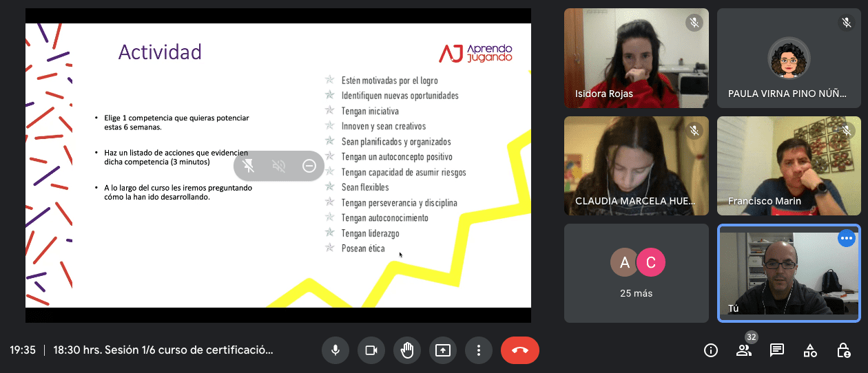Click 'Tengan capacidad de asumir riesgos' line

(404, 172)
